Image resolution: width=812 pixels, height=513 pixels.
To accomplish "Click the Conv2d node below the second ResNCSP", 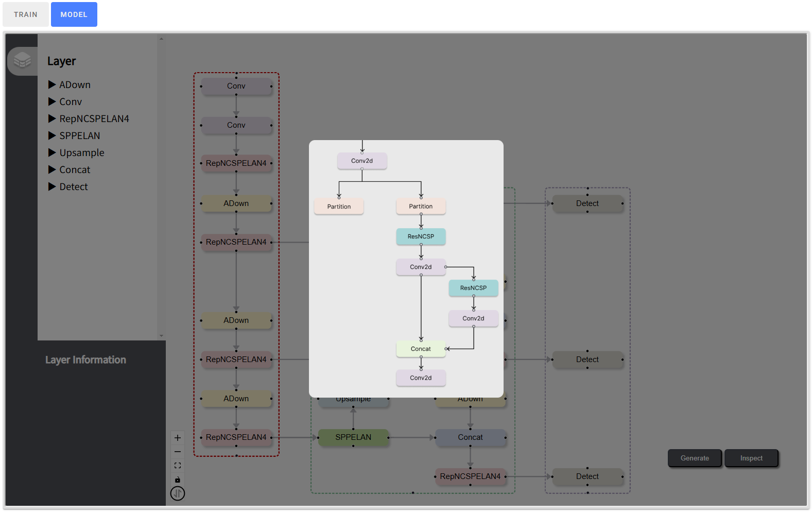I will [473, 318].
